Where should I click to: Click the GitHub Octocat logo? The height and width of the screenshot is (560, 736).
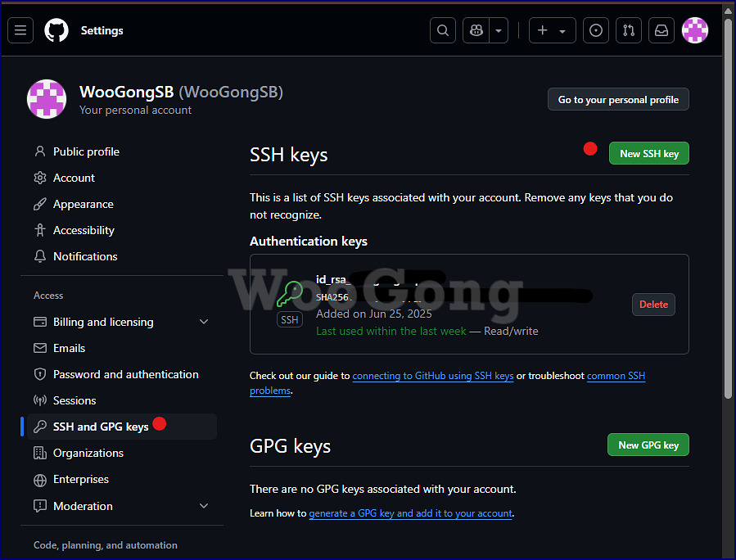pos(56,30)
